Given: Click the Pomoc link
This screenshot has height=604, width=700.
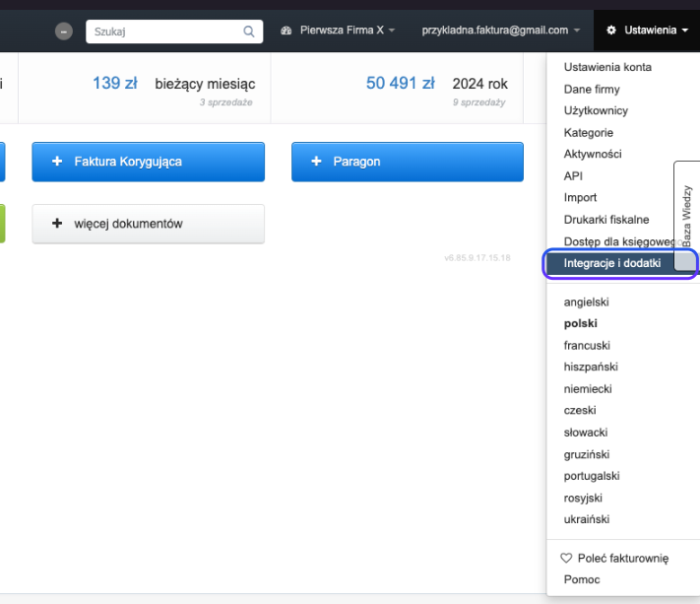Looking at the screenshot, I should tap(582, 579).
